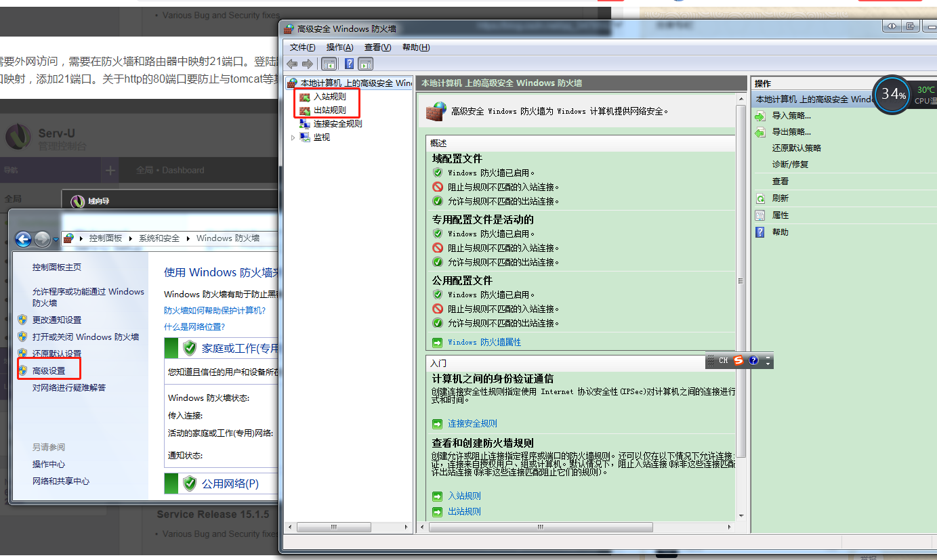Select the 监视 node label in console tree
The width and height of the screenshot is (937, 560).
322,137
